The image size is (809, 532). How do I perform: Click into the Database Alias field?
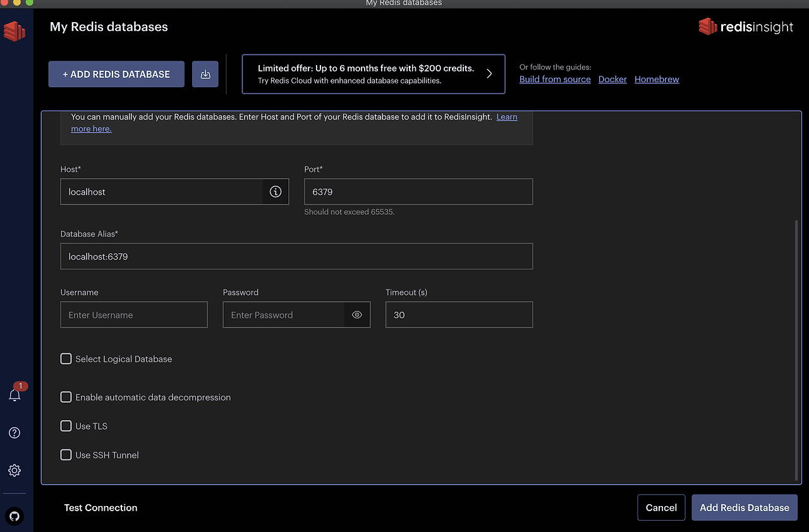pyautogui.click(x=296, y=257)
